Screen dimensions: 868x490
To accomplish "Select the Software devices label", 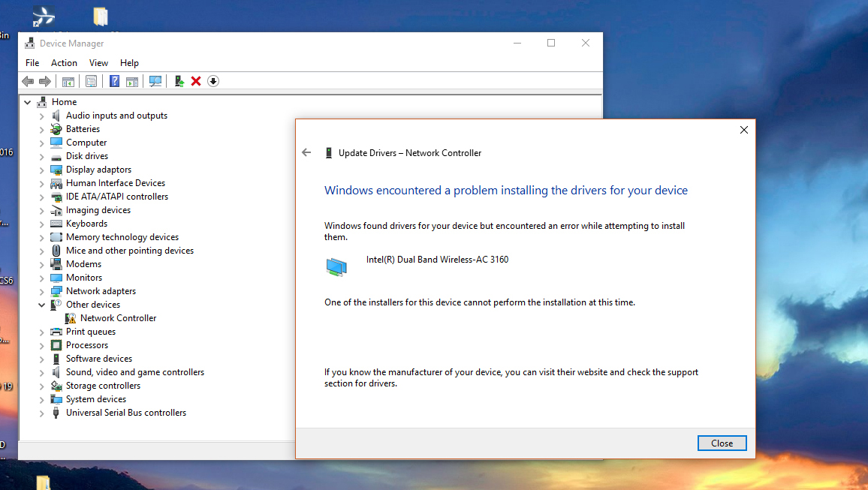I will pos(99,359).
